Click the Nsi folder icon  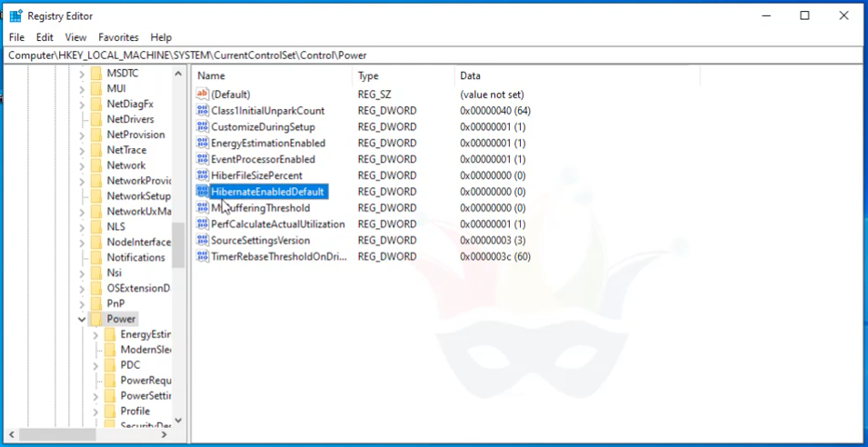click(x=97, y=273)
